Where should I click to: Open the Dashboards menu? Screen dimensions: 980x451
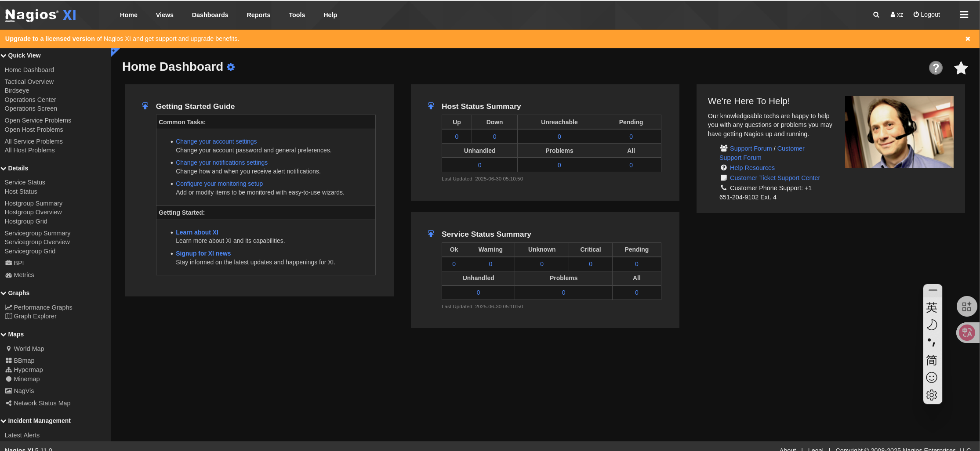[210, 15]
